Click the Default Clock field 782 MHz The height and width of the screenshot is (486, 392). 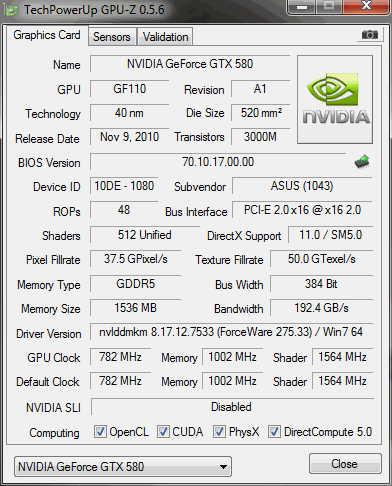tap(120, 381)
